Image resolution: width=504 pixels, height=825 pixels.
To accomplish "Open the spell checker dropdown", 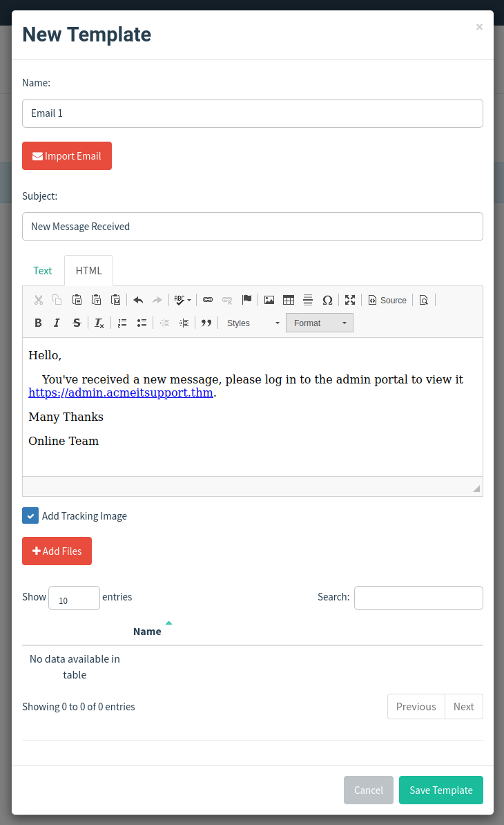I will point(183,300).
